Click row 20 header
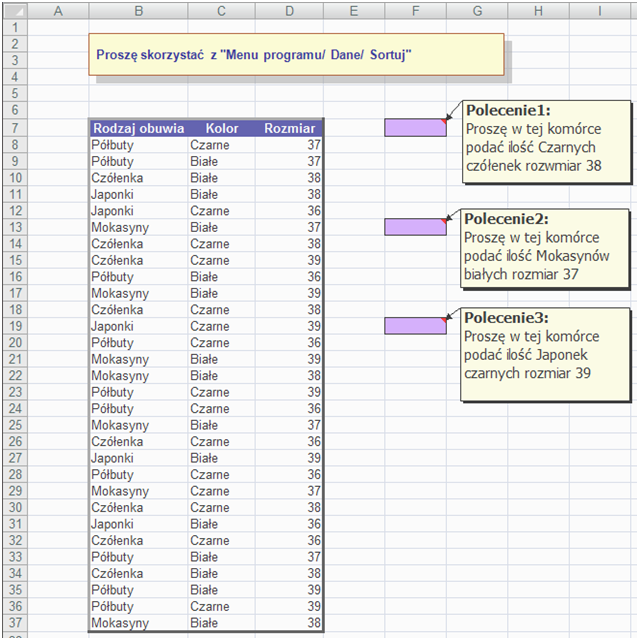The image size is (639, 640). (12, 343)
